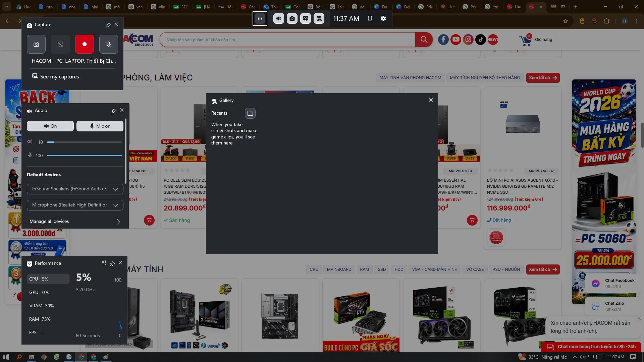Click the HACOM search input field
This screenshot has width=644, height=362.
[287, 40]
